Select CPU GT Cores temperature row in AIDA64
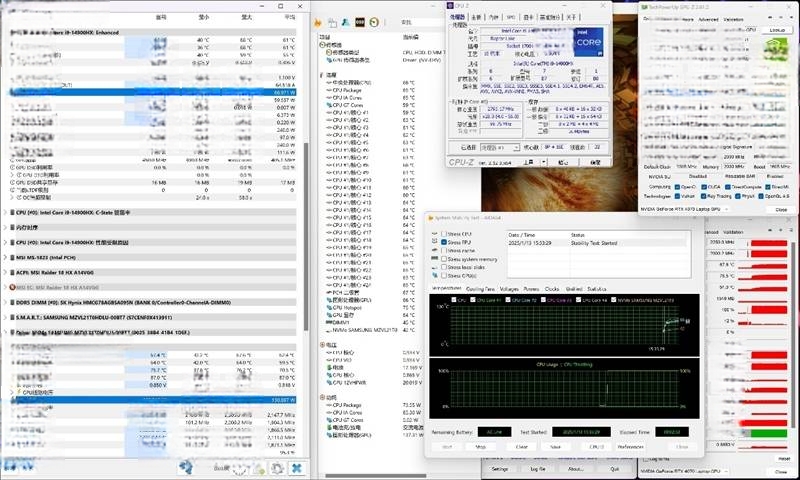This screenshot has height=480, width=800. click(373, 105)
